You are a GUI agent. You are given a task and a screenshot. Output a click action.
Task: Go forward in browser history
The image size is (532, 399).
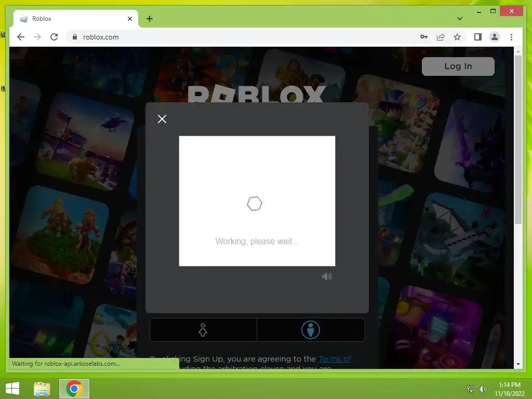[37, 37]
